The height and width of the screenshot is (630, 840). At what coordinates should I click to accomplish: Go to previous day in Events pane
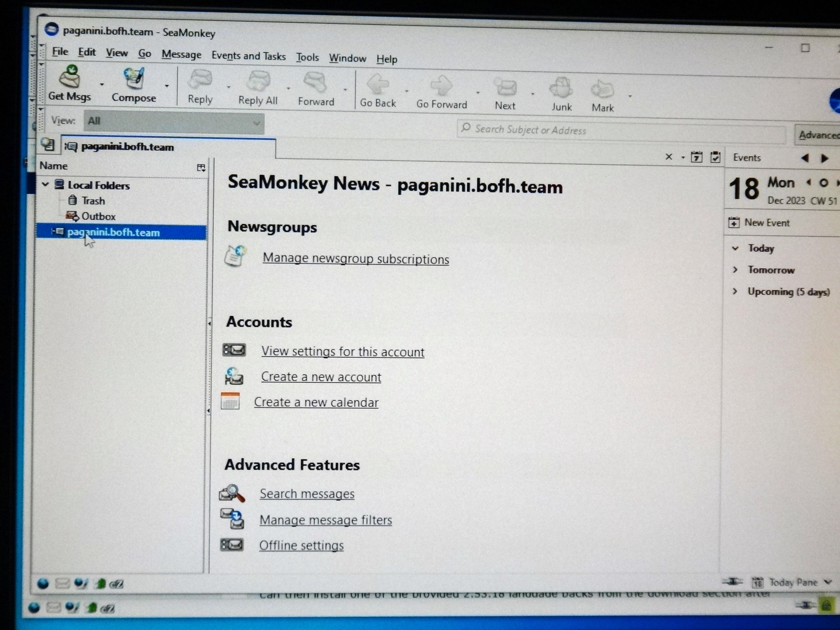tap(805, 158)
